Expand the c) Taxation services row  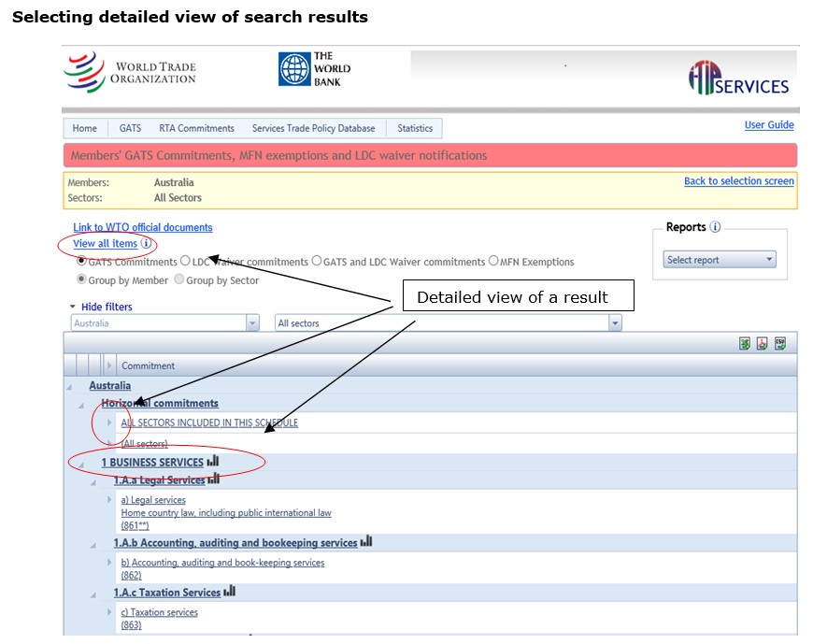coord(109,611)
